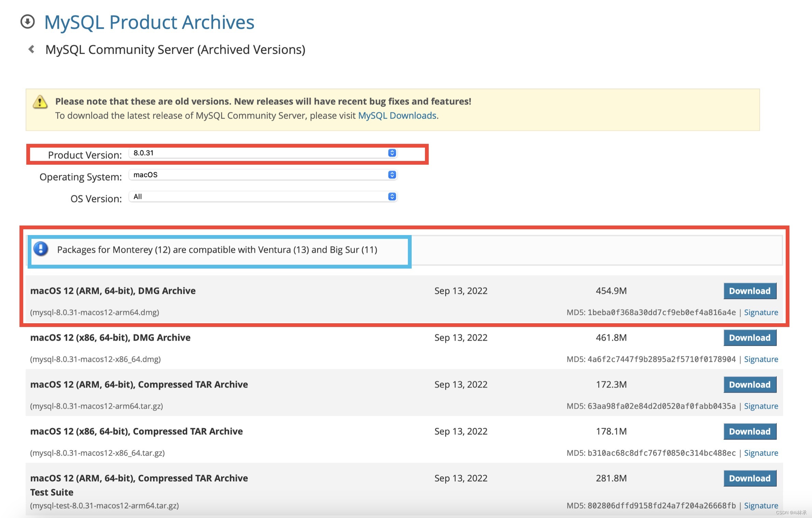This screenshot has width=812, height=518.
Task: Open the Product Version dropdown showing 8.0.31
Action: (263, 153)
